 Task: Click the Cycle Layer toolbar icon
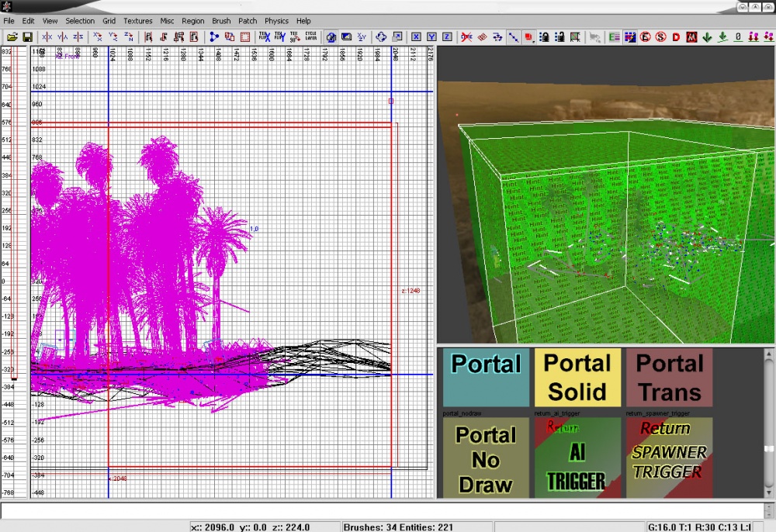(x=311, y=37)
